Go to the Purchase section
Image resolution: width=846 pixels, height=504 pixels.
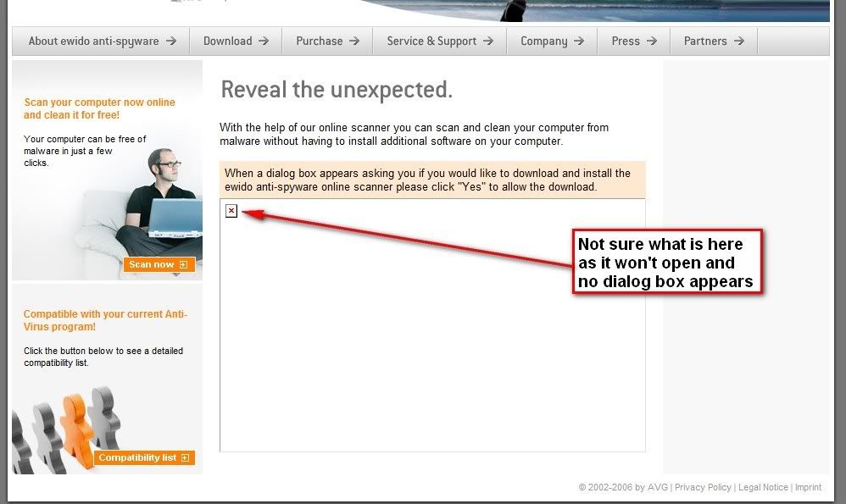coord(327,41)
